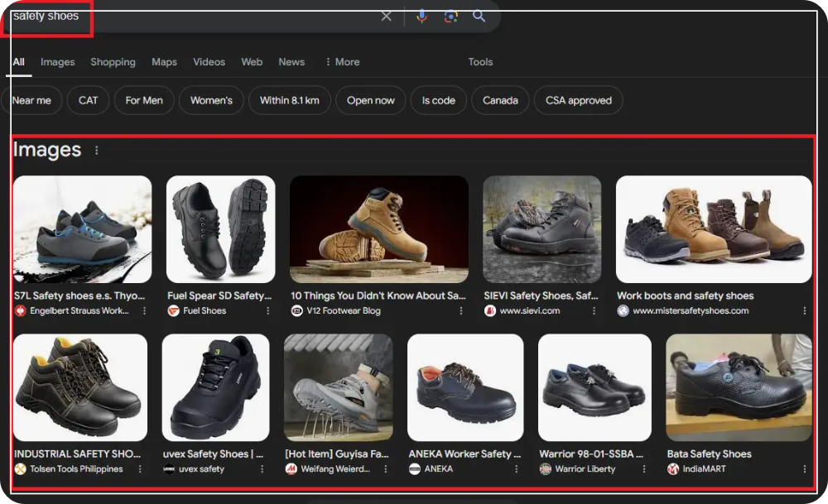Click V12 Footwear Blog favicon
This screenshot has width=828, height=504.
point(296,311)
